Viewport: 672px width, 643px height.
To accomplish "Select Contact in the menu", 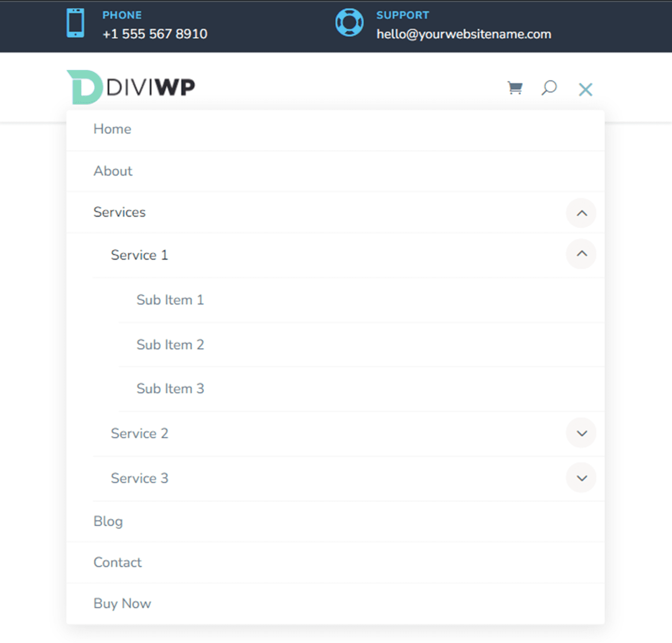I will (118, 562).
